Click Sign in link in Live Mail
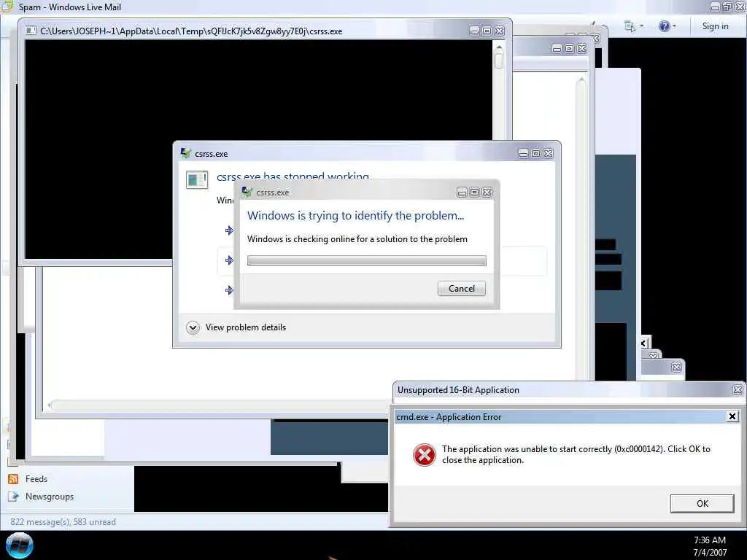Viewport: 747px width, 560px height. [x=715, y=26]
